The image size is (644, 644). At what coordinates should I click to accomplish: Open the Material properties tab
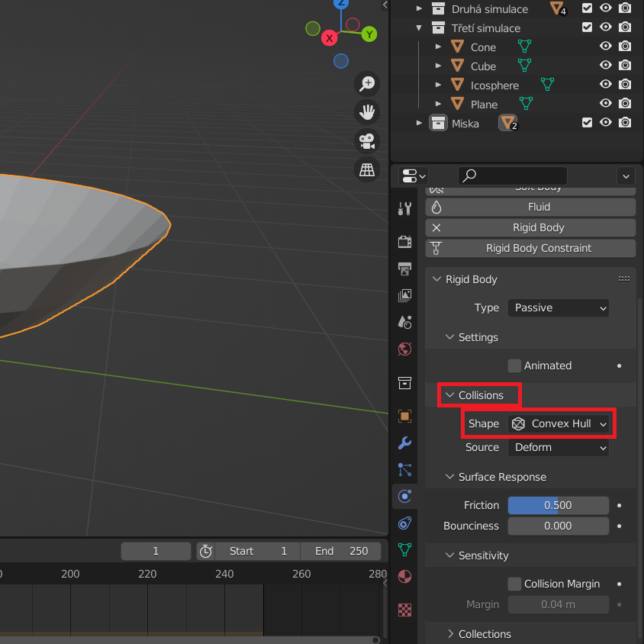tap(405, 576)
